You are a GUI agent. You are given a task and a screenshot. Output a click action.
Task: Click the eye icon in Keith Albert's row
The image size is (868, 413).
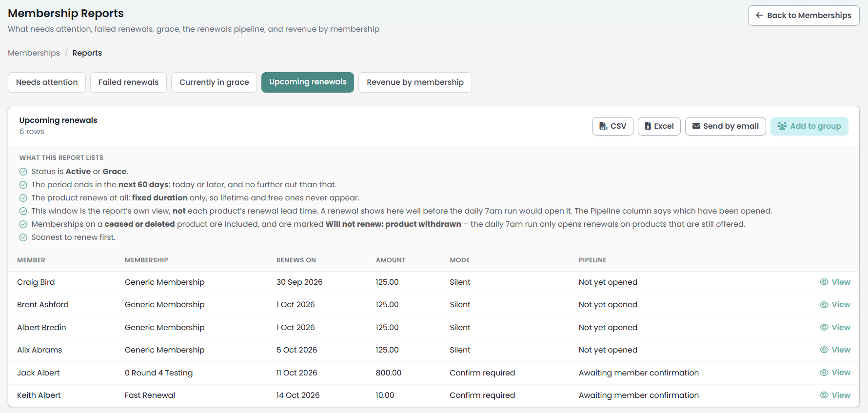click(x=824, y=395)
